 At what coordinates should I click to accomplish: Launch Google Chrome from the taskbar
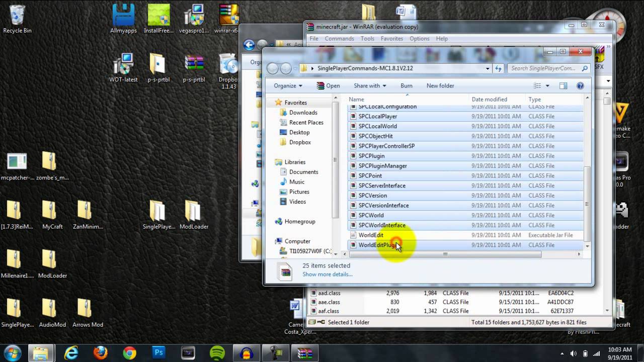click(x=129, y=353)
